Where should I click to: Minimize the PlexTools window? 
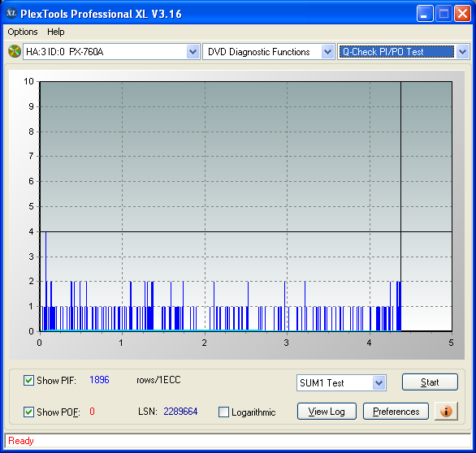coord(425,14)
